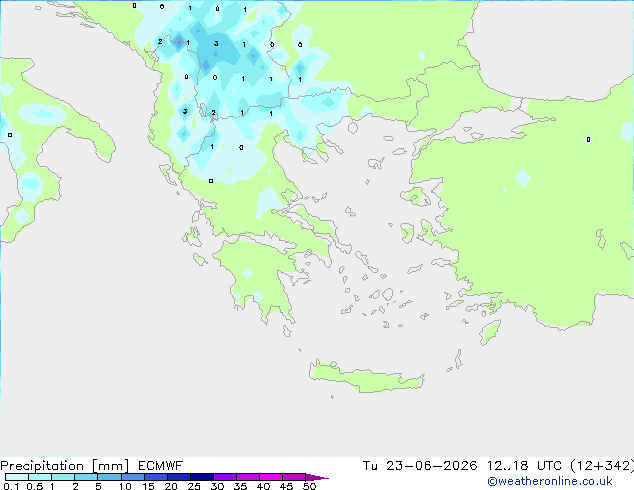Click the legend value '25'
The image size is (634, 490).
(x=194, y=486)
